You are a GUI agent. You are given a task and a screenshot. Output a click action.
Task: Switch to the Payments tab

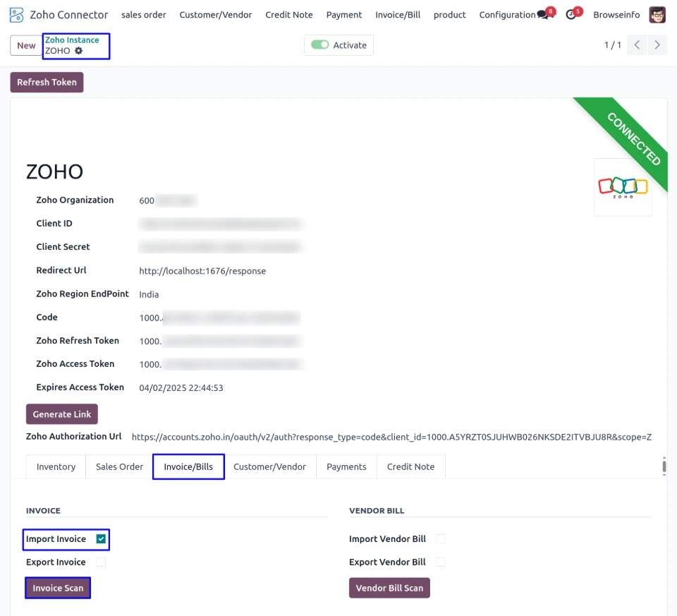point(346,466)
